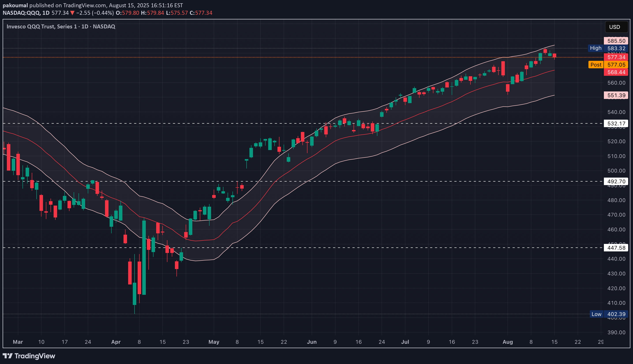Click the author name pakoumal
633x364 pixels.
pos(15,5)
